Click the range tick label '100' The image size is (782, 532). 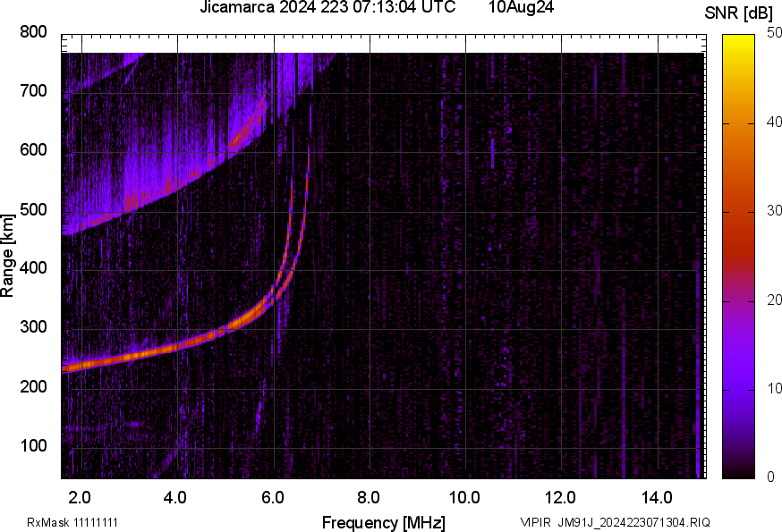pyautogui.click(x=33, y=445)
